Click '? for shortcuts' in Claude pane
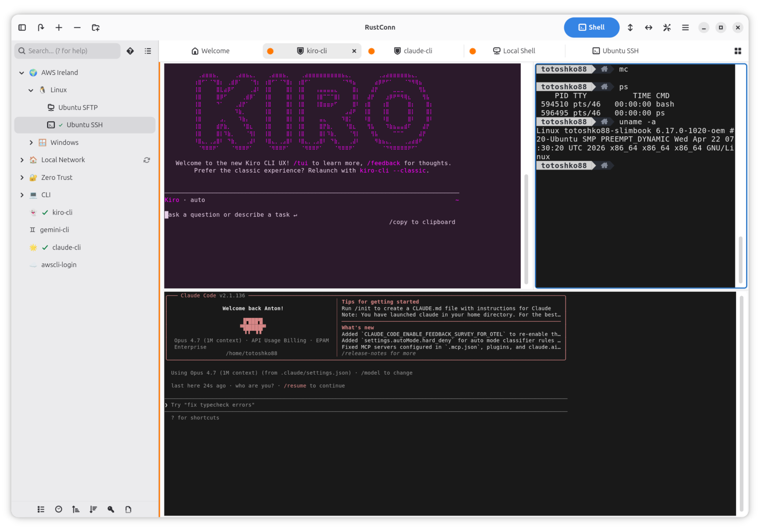The height and width of the screenshot is (532, 760). pyautogui.click(x=195, y=418)
